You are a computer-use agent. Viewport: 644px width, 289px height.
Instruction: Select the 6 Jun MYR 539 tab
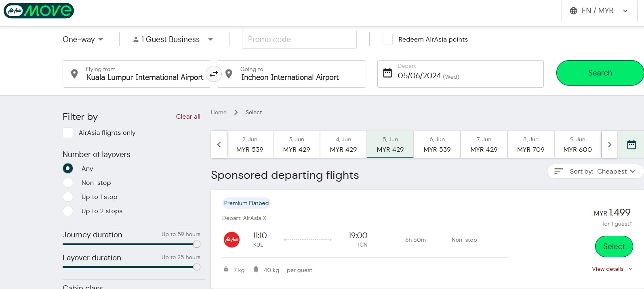(x=437, y=144)
